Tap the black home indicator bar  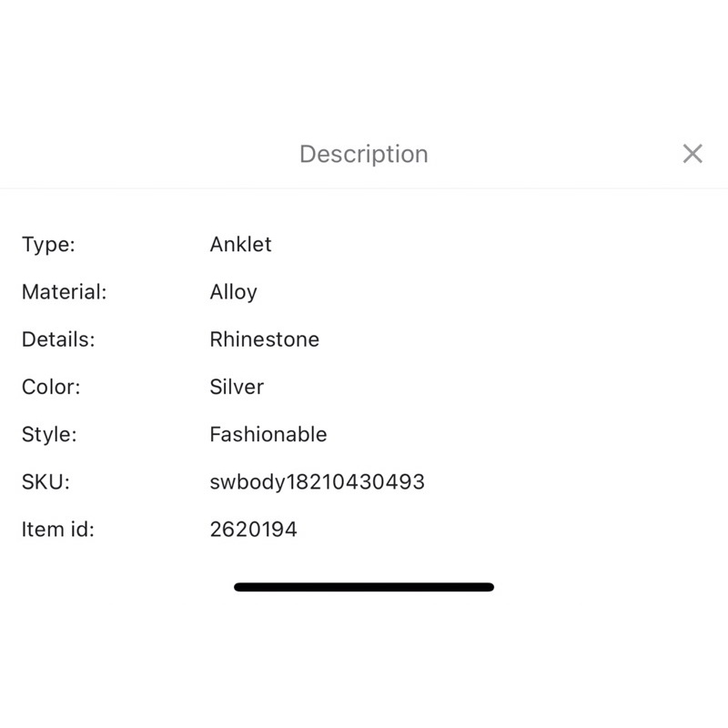tap(364, 587)
